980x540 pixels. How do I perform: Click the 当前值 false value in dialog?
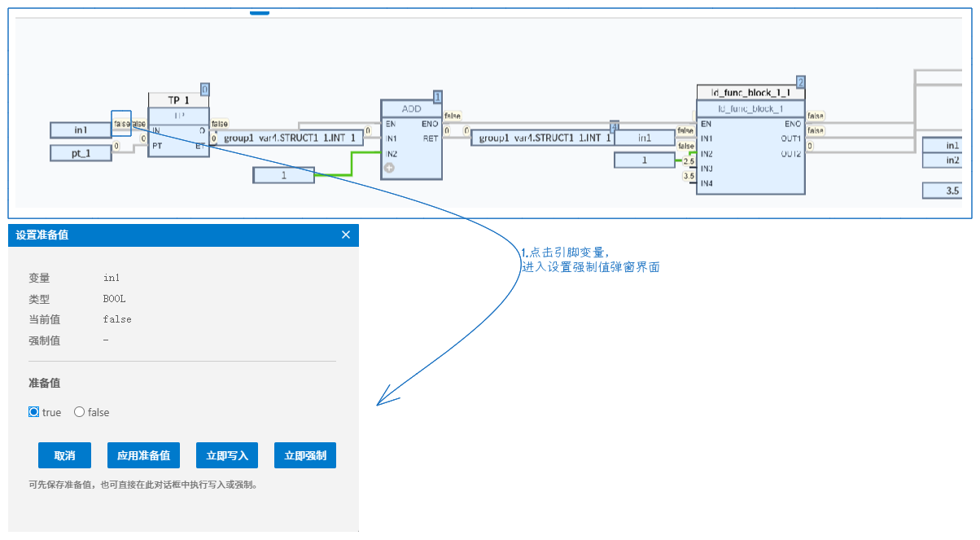point(117,319)
